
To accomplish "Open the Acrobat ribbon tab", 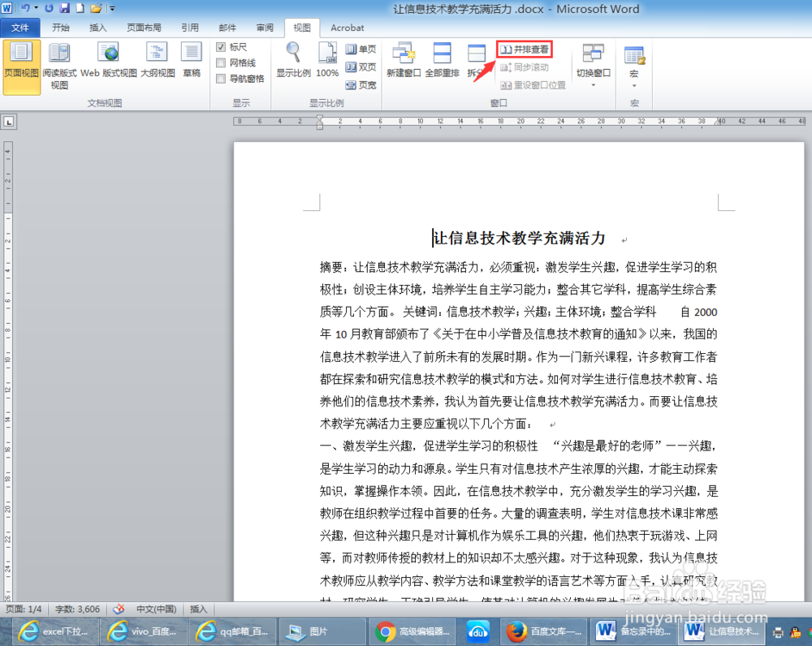I will (x=348, y=27).
